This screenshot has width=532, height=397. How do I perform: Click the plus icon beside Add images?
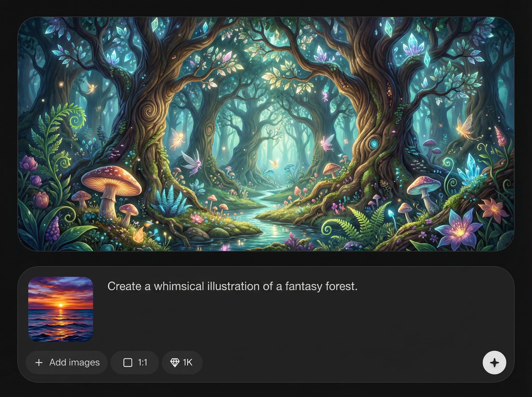[39, 362]
